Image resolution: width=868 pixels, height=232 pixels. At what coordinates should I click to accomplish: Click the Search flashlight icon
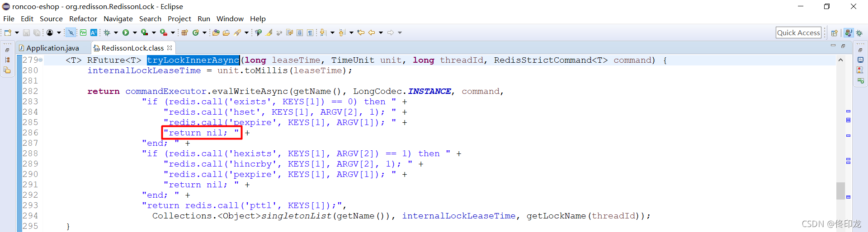[237, 32]
